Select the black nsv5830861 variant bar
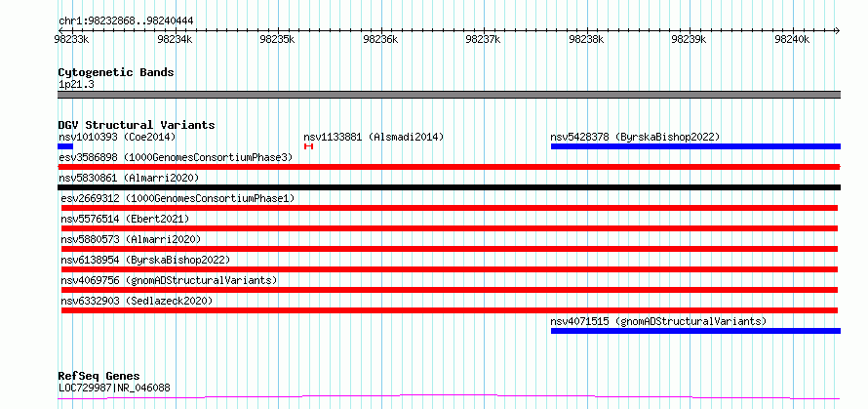The image size is (868, 409). point(450,187)
